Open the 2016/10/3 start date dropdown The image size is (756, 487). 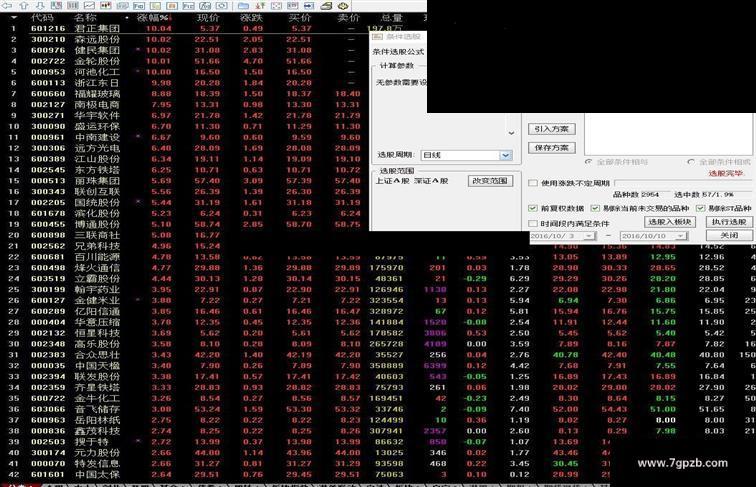coord(589,236)
